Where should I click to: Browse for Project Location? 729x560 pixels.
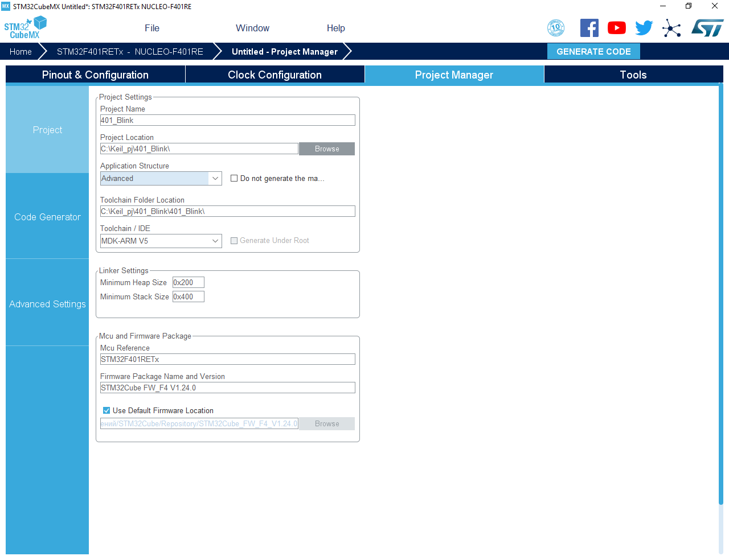tap(327, 149)
